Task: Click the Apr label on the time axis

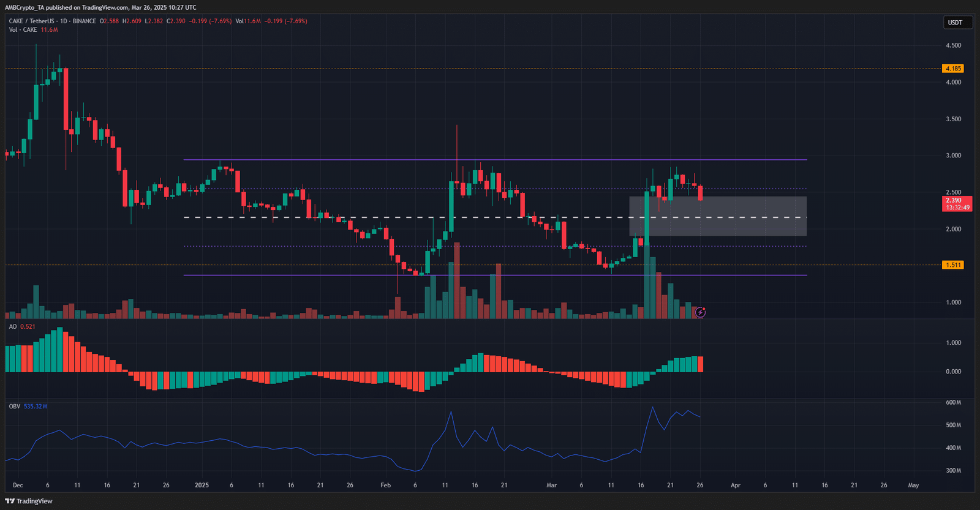Action: click(x=736, y=486)
